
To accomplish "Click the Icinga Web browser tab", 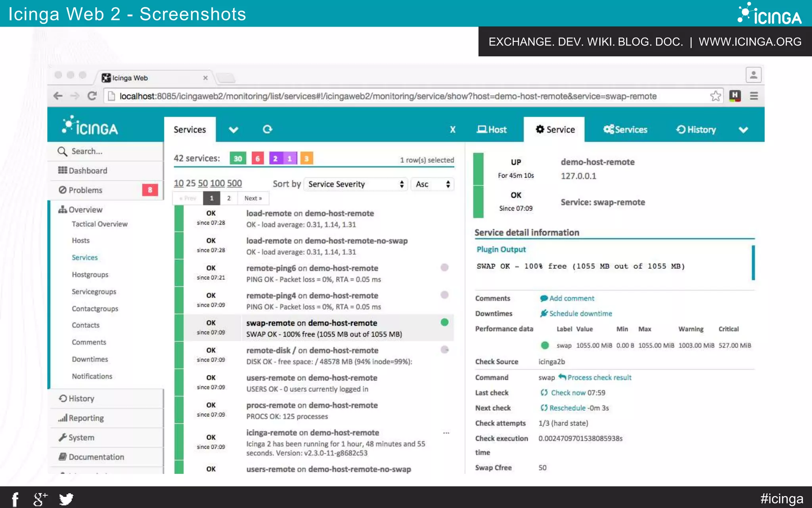I will 155,78.
